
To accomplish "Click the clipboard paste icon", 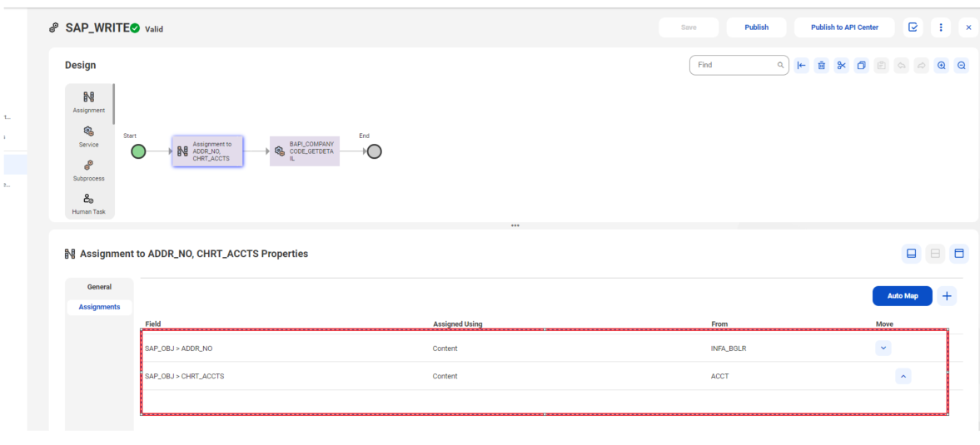I will 881,66.
